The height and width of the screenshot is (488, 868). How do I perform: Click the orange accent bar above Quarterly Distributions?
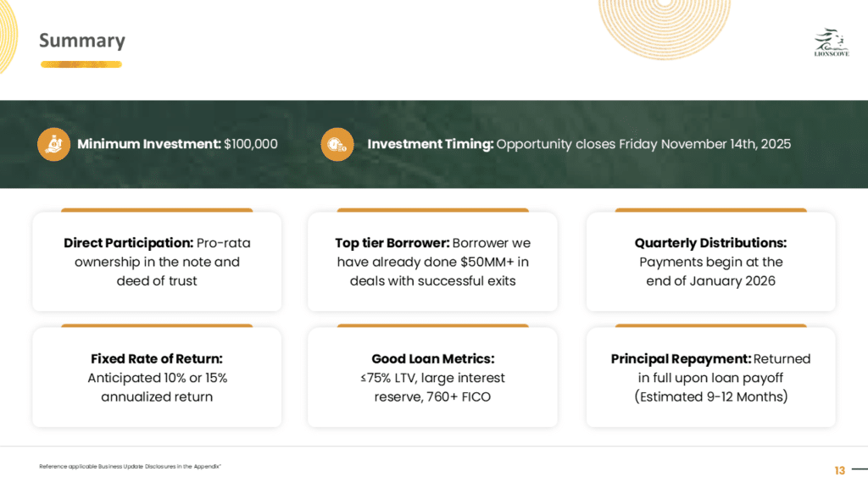[x=710, y=209]
